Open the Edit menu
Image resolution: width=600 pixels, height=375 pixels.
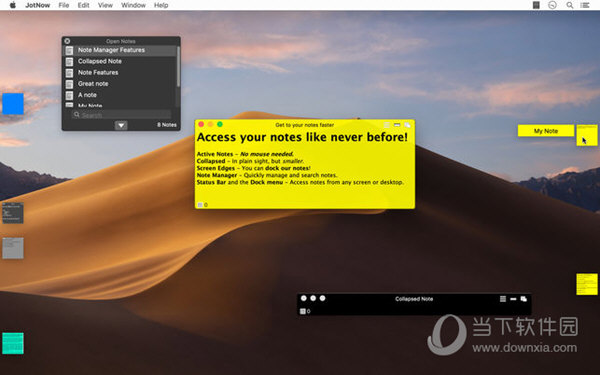click(83, 5)
